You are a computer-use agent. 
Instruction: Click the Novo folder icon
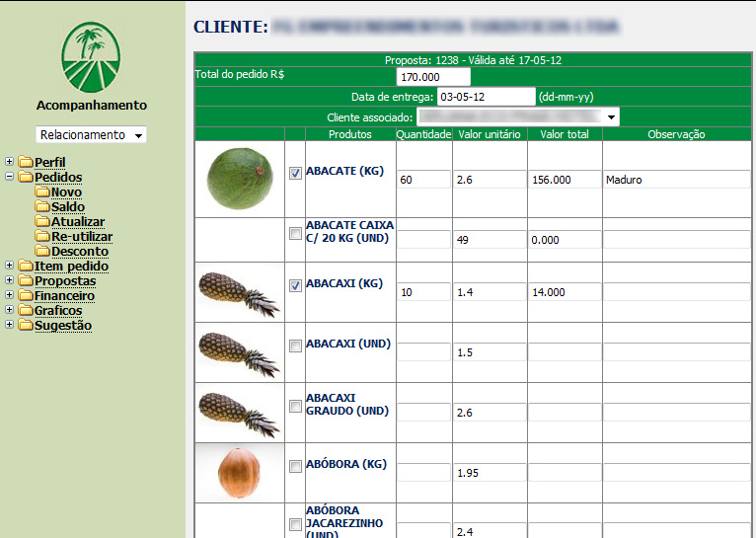point(42,192)
